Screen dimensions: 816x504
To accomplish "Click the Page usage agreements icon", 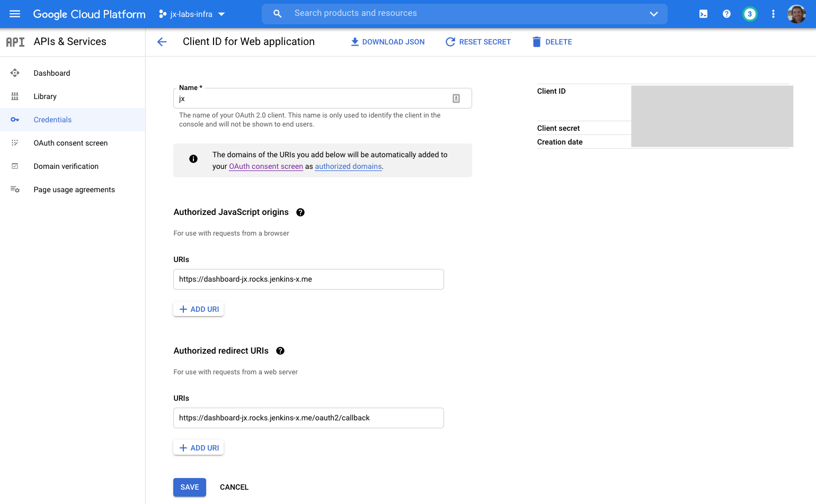I will pos(15,190).
